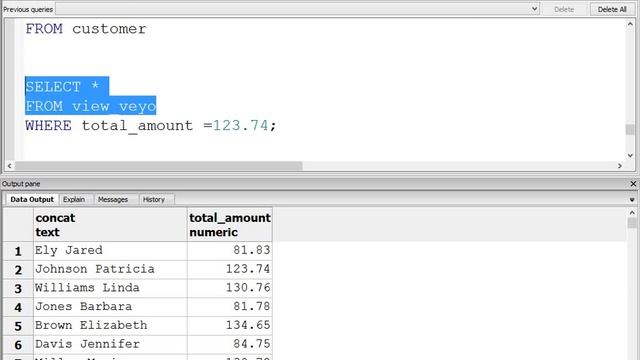Image resolution: width=640 pixels, height=360 pixels.
Task: Click the disabled Delete button
Action: pos(564,9)
